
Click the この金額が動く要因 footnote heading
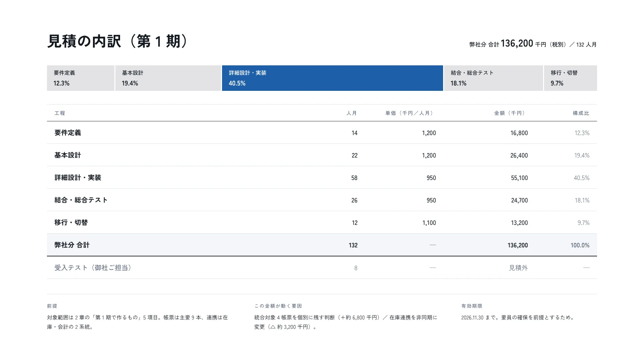pyautogui.click(x=278, y=306)
